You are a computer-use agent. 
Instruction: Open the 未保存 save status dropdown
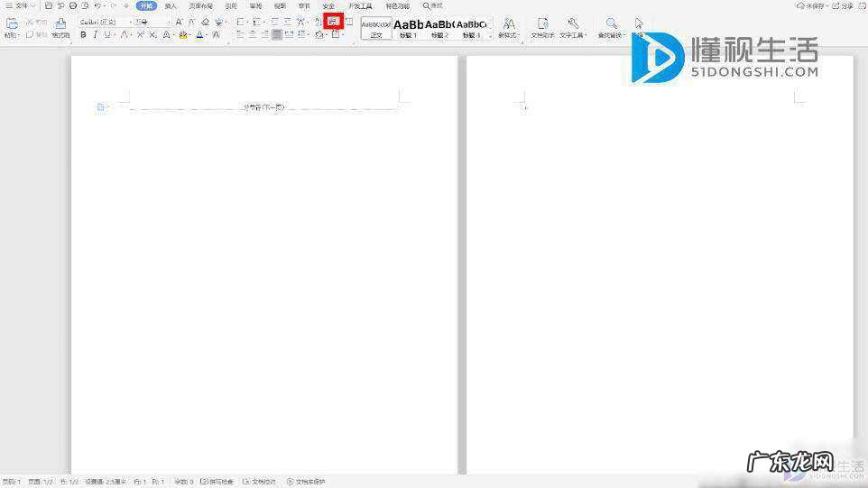[813, 6]
